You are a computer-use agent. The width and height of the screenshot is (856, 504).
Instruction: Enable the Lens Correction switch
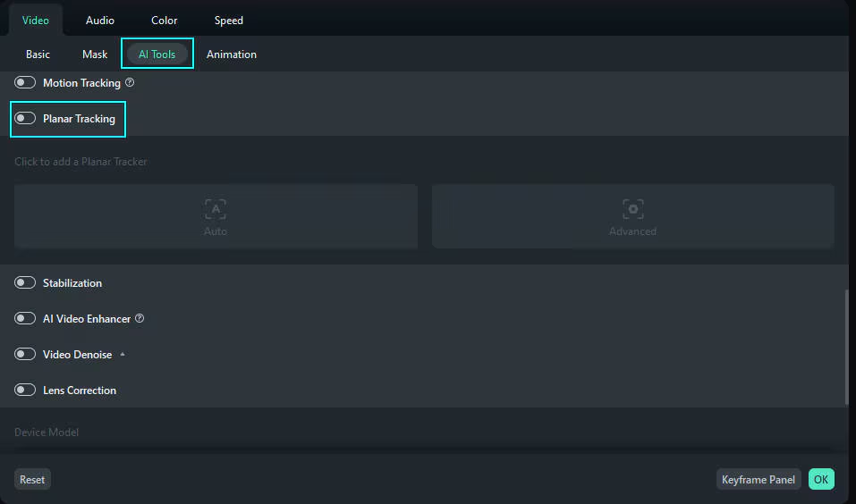[x=24, y=390]
